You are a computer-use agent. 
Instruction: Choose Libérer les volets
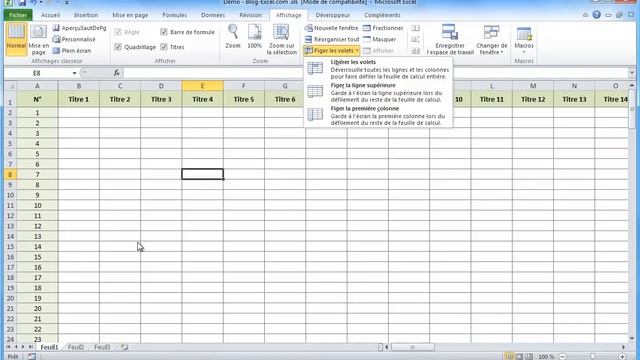[378, 69]
